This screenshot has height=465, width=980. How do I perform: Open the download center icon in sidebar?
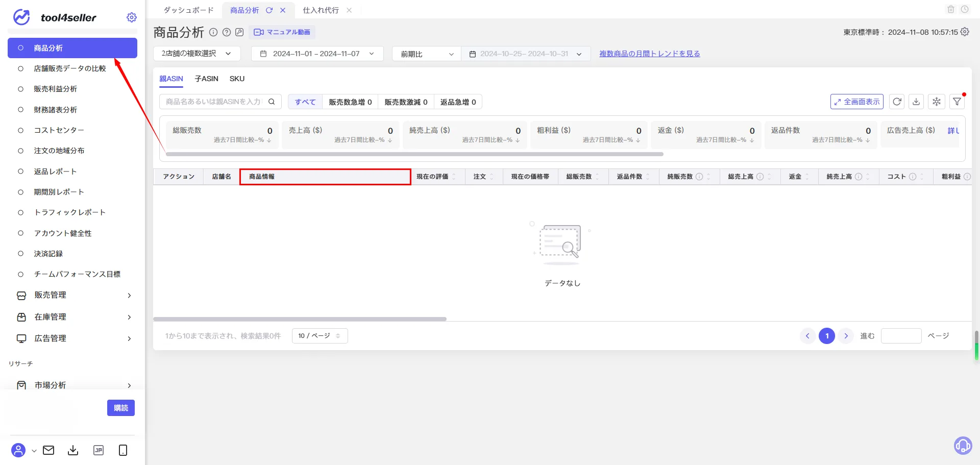pyautogui.click(x=73, y=450)
